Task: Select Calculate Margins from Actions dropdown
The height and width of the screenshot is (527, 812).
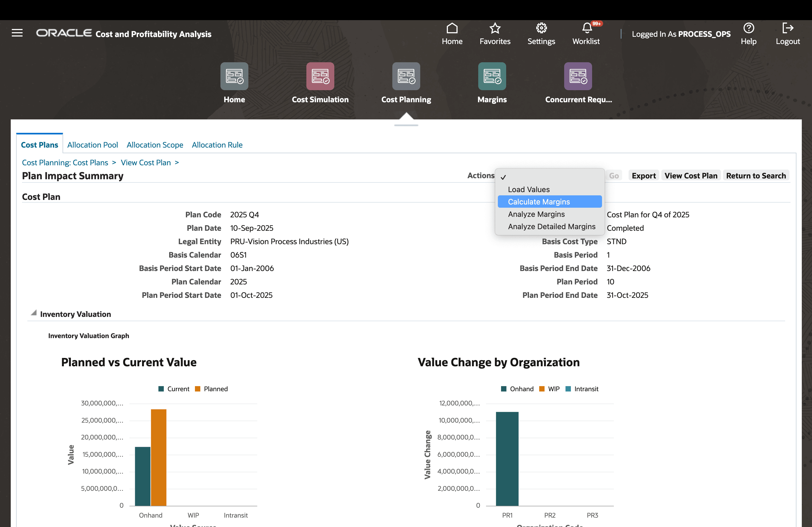Action: 539,202
